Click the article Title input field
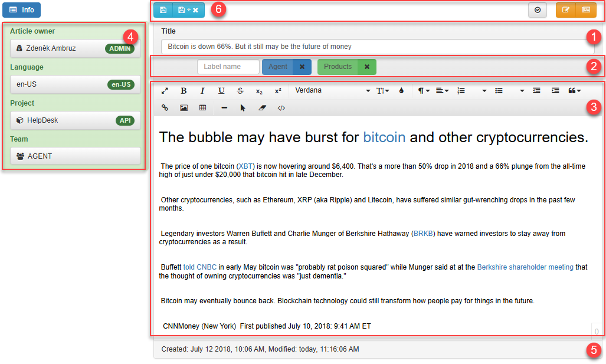606x364 pixels. click(378, 47)
